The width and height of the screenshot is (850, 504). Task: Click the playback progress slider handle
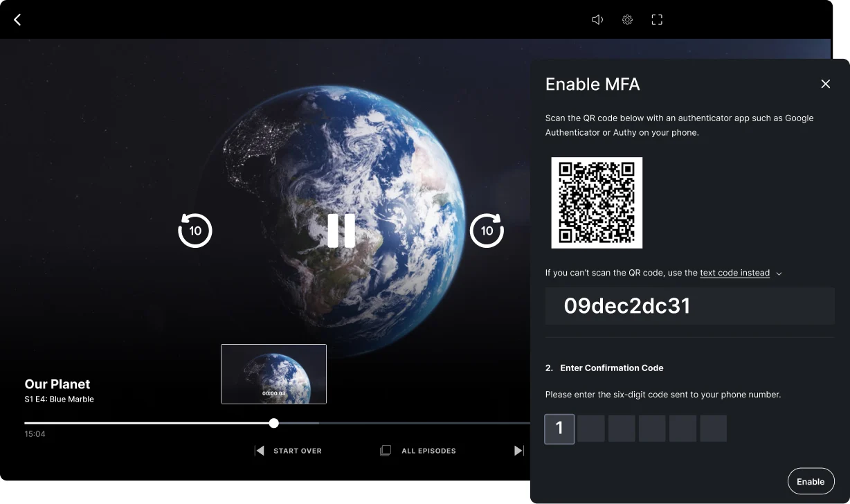pos(274,423)
